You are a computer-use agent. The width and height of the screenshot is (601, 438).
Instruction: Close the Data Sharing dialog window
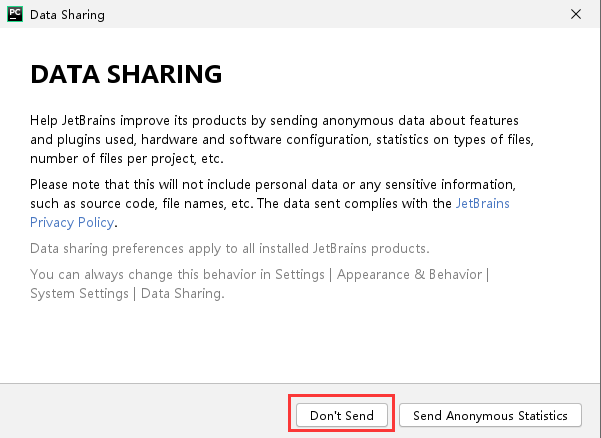(x=576, y=15)
